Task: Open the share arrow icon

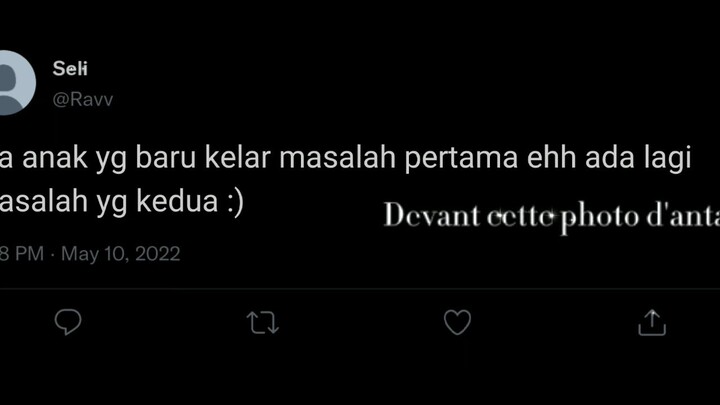Action: [652, 322]
